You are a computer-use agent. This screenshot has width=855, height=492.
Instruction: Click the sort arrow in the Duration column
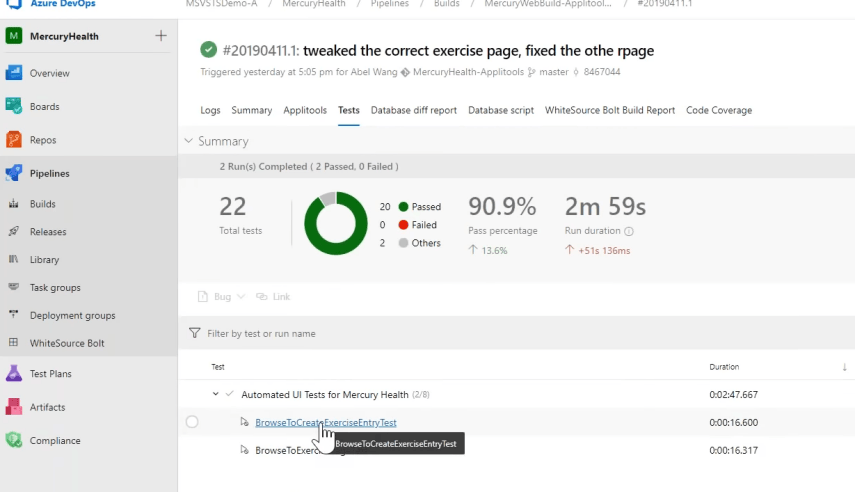point(844,367)
